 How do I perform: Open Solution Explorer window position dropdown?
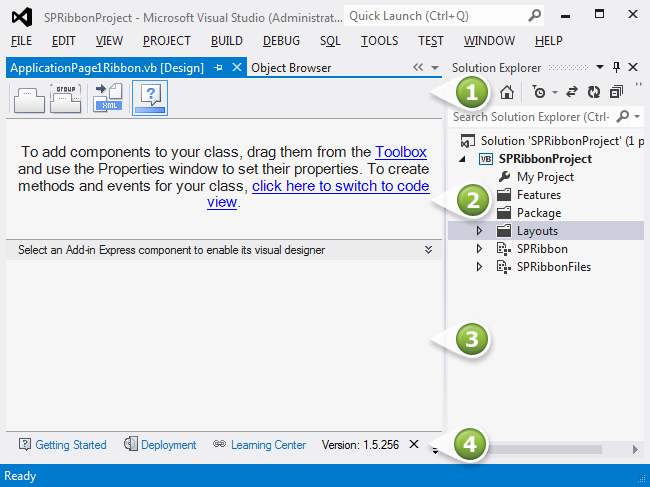[x=599, y=67]
